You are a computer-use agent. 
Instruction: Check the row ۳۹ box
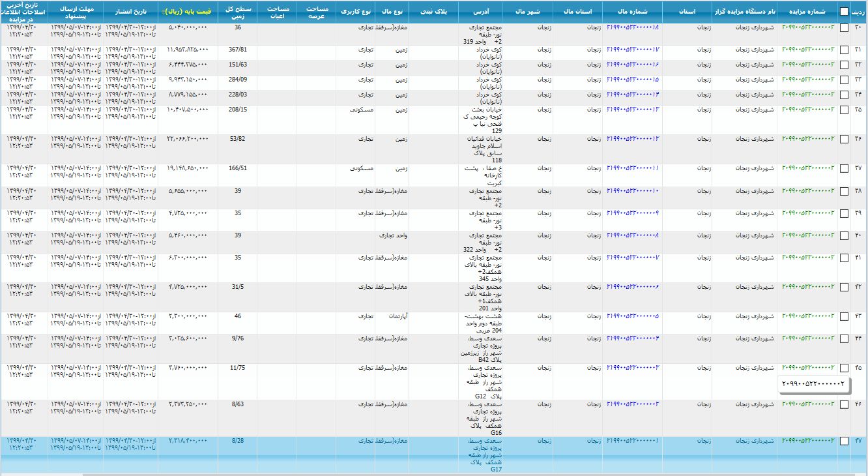(x=844, y=214)
